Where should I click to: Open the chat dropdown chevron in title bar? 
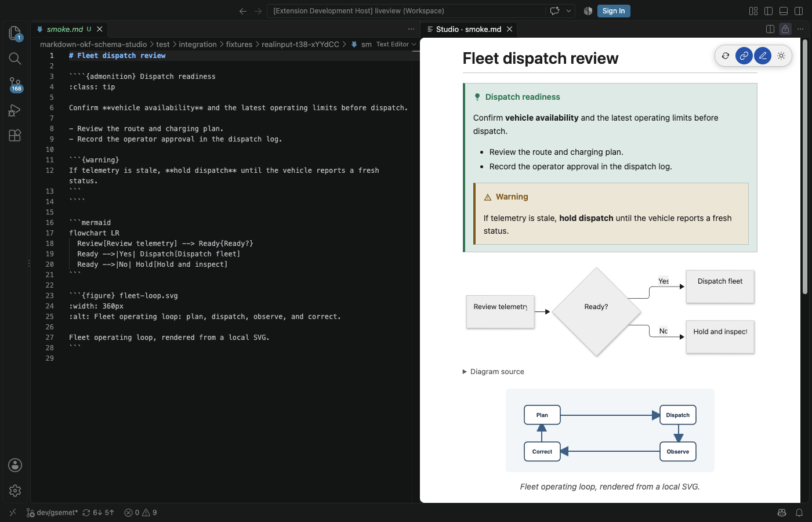click(x=569, y=11)
